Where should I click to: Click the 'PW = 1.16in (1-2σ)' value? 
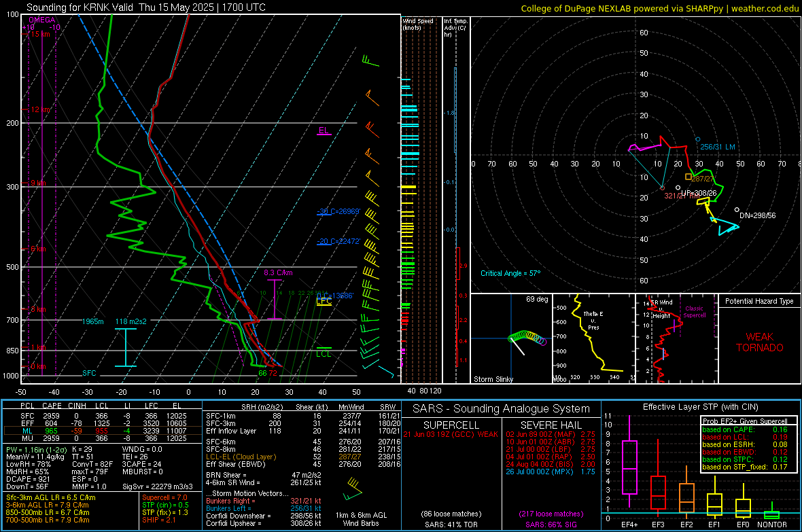click(37, 449)
